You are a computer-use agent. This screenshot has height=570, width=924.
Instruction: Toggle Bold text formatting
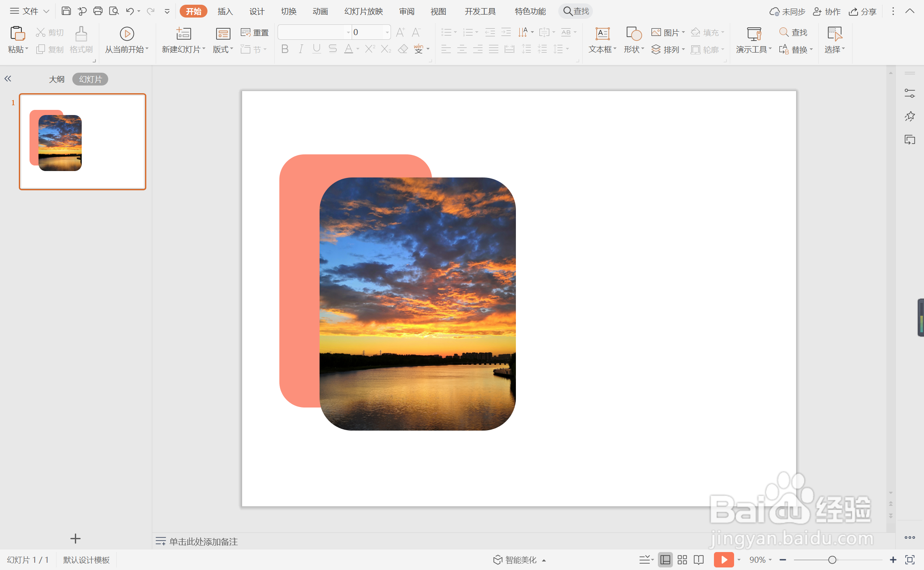tap(285, 49)
